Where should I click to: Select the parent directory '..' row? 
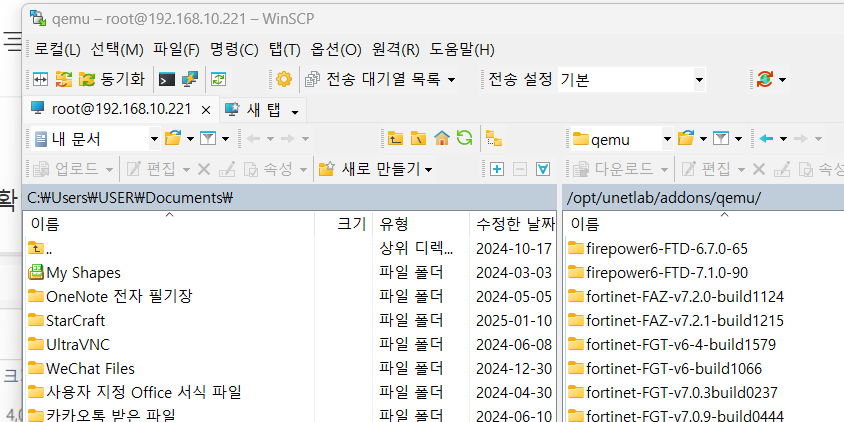[290, 249]
